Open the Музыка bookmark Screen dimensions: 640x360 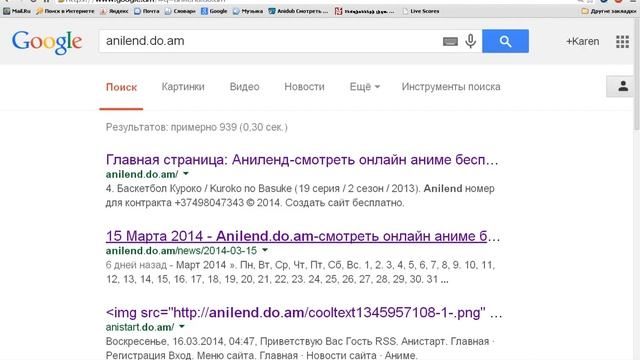tap(248, 11)
